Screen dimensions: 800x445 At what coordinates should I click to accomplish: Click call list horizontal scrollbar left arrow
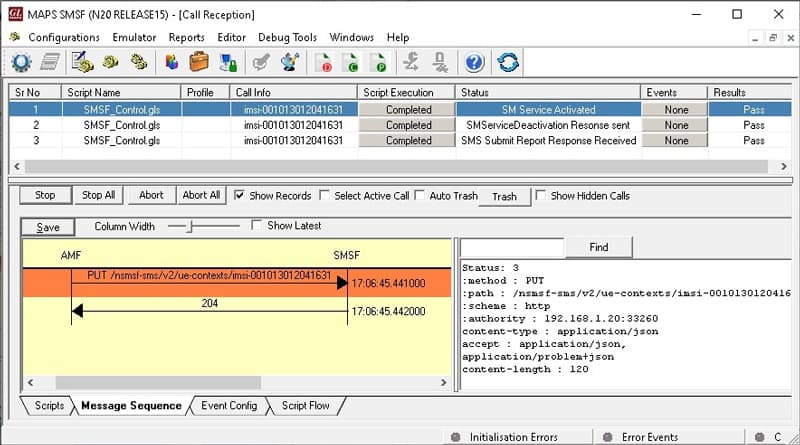click(17, 166)
